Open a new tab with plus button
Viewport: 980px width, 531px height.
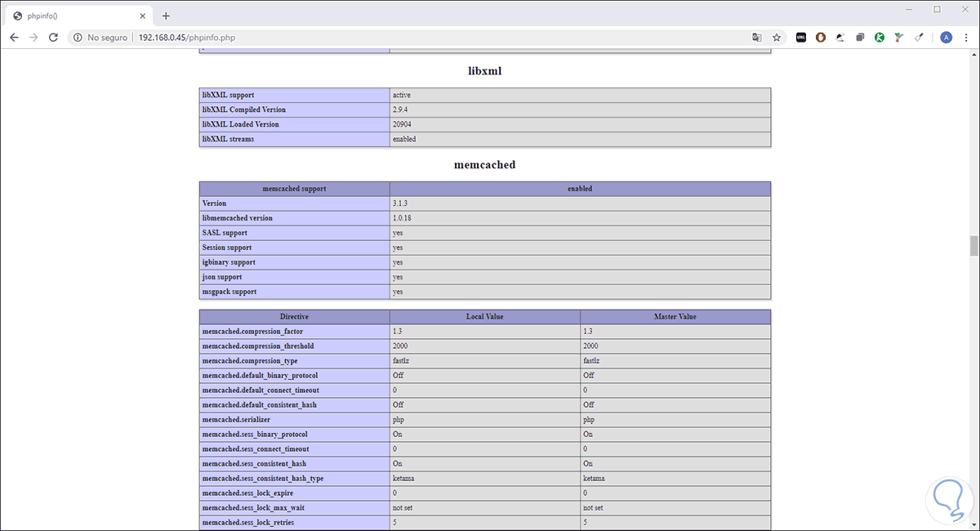pos(166,16)
